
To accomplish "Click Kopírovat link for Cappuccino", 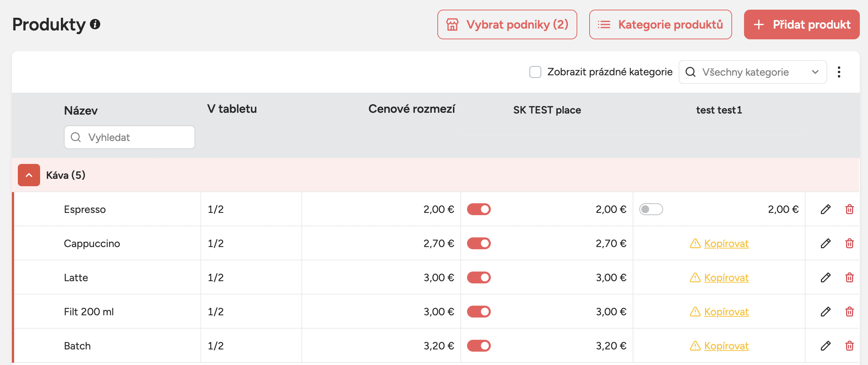I will pos(726,243).
